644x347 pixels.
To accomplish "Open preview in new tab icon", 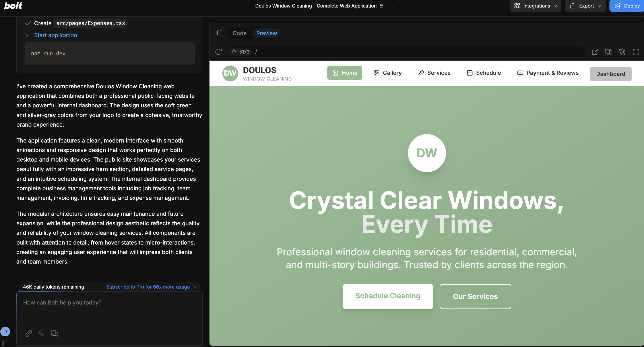I will [595, 52].
